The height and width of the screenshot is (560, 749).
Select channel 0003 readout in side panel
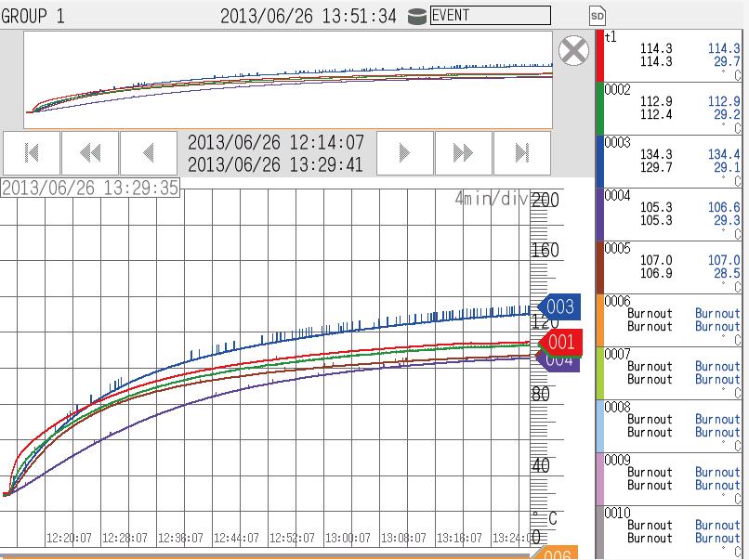click(674, 161)
